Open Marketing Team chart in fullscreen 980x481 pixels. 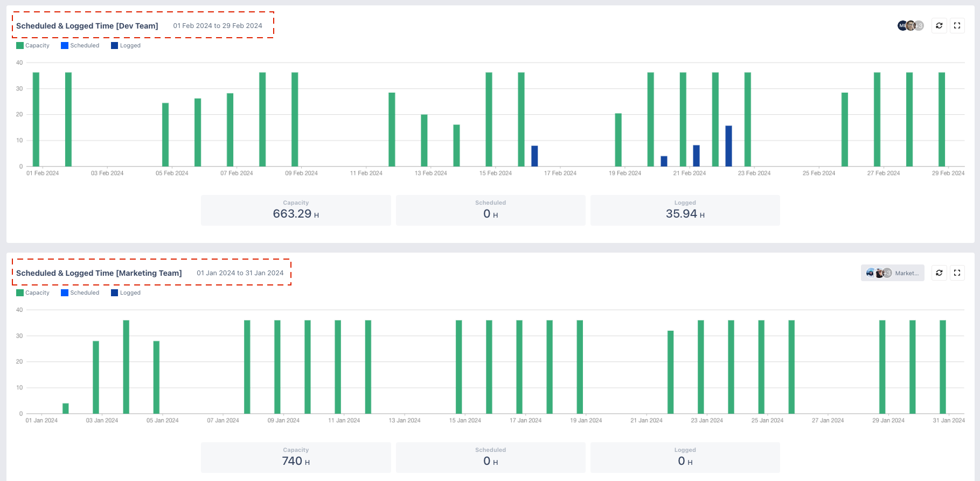click(x=957, y=273)
